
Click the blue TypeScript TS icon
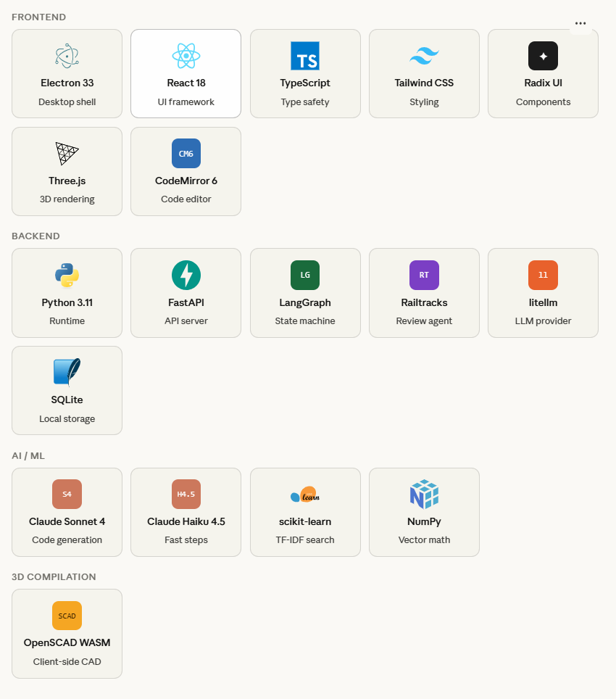(304, 56)
